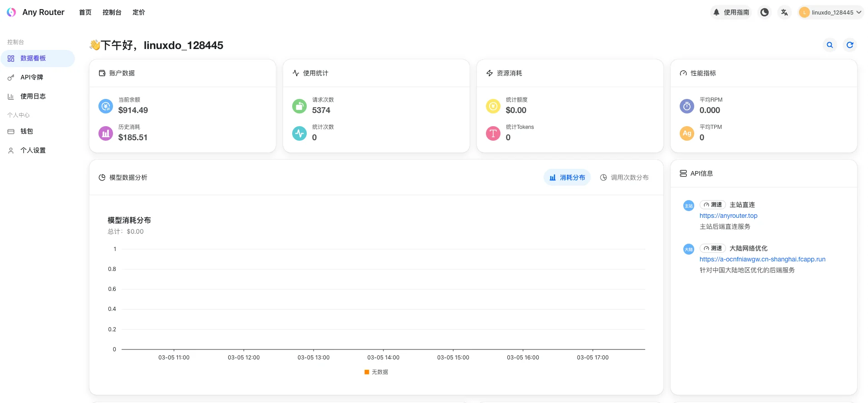
Task: Open the language translation selector
Action: click(x=785, y=12)
